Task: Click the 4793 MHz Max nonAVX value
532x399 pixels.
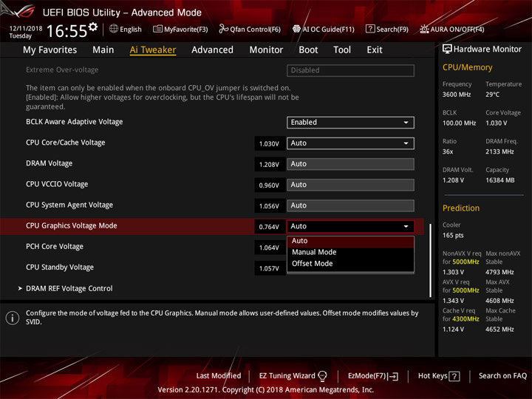Action: click(499, 272)
